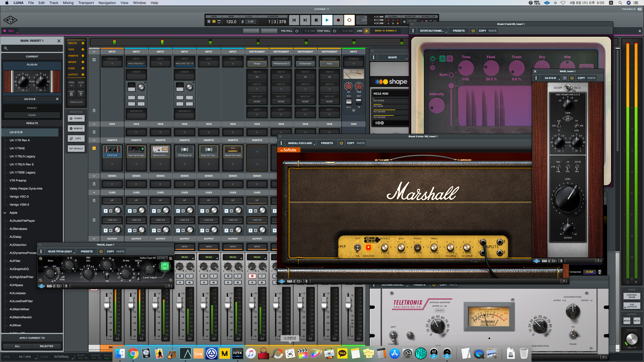The height and width of the screenshot is (362, 644).
Task: Toggle the loop cycle button
Action: pos(349,20)
